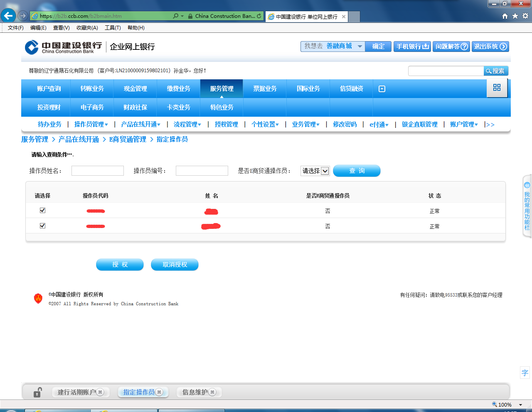Open the 查看(V) menu
Viewport: 532px width, 412px height.
[x=62, y=28]
